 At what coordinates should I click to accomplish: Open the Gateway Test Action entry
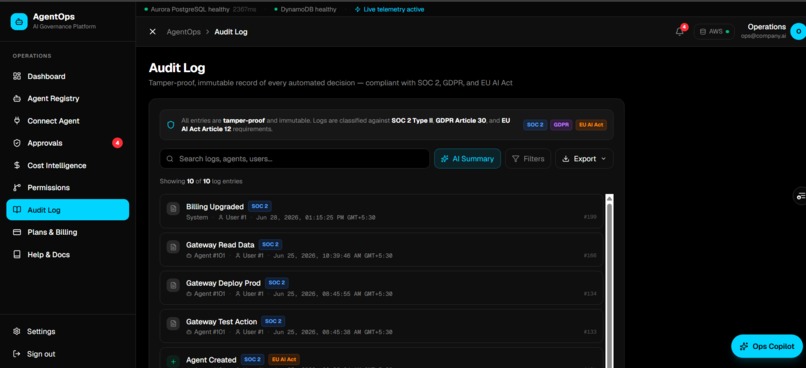pyautogui.click(x=381, y=326)
